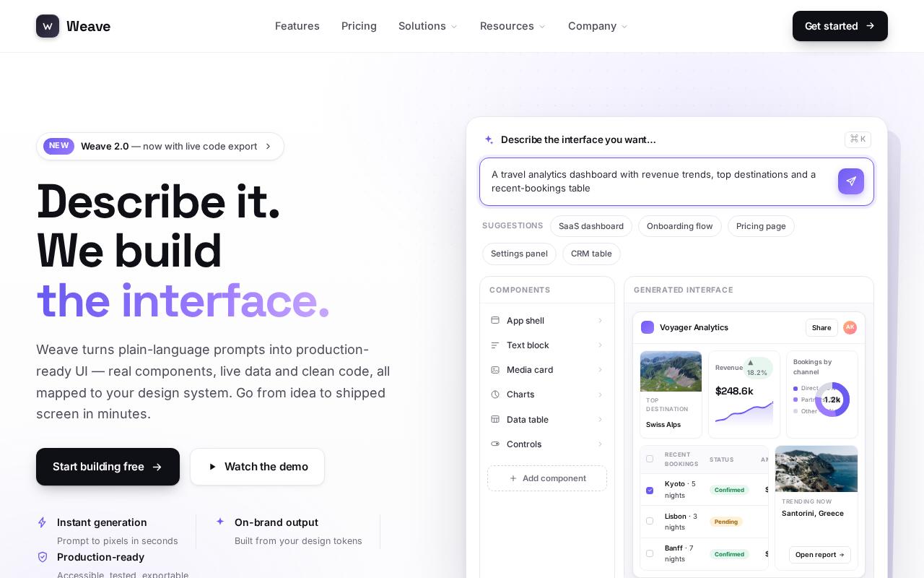Choose the Pricing page suggestion chip
The image size is (924, 578).
point(761,226)
